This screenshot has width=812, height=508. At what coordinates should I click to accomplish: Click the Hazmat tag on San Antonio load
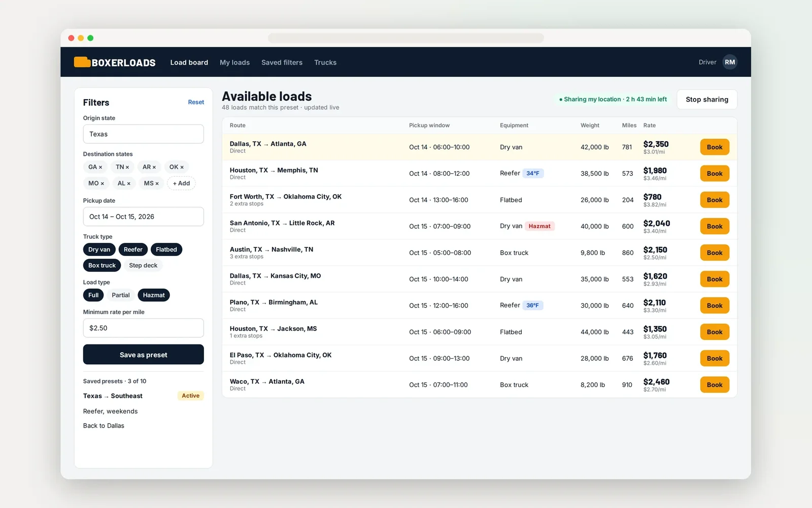(x=539, y=227)
